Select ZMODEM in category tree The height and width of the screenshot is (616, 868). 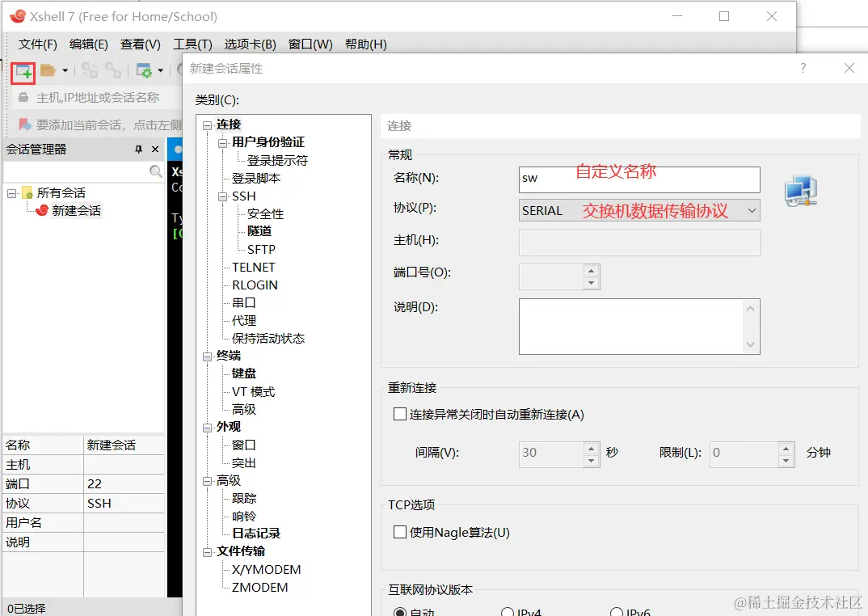[x=259, y=587]
